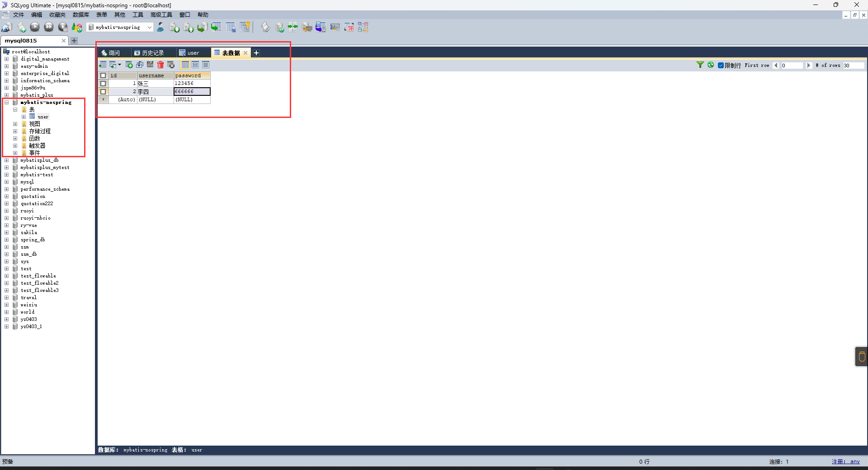The width and height of the screenshot is (868, 470).
Task: Click the execute all queries icon
Action: pos(49,27)
